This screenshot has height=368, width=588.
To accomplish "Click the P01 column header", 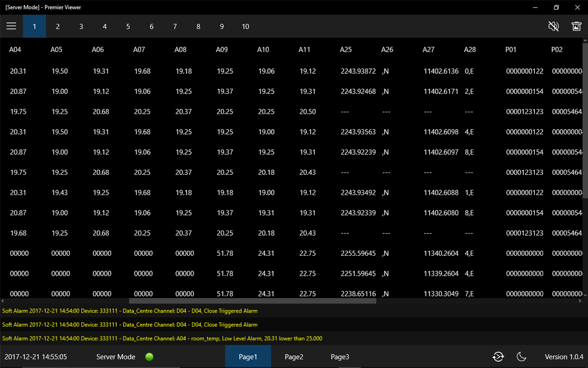I will click(511, 50).
